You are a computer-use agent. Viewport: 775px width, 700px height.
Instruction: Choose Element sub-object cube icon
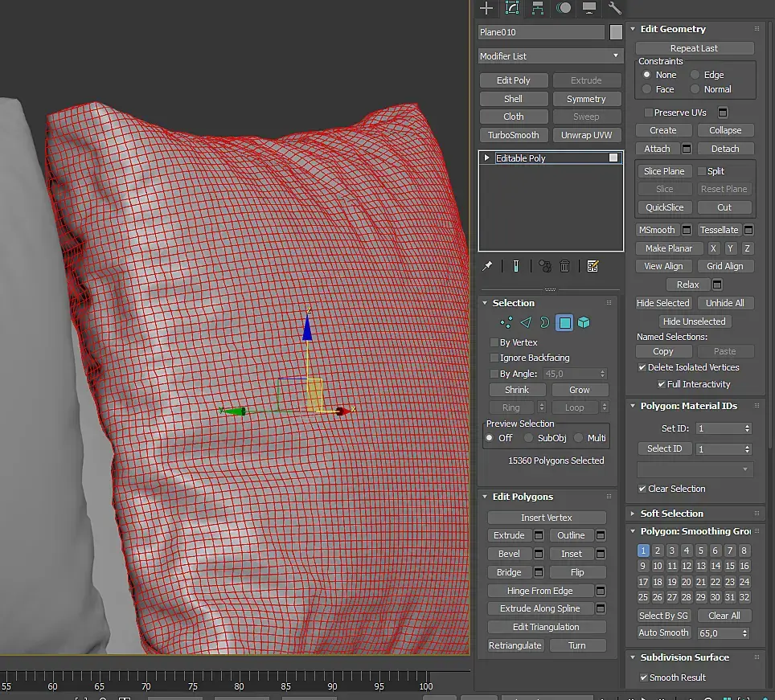[x=584, y=322]
